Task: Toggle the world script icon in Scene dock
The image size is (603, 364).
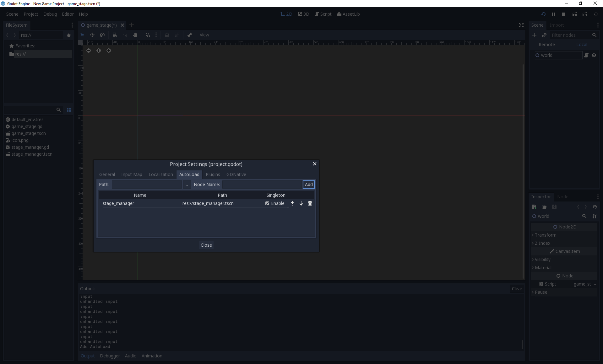Action: [586, 55]
